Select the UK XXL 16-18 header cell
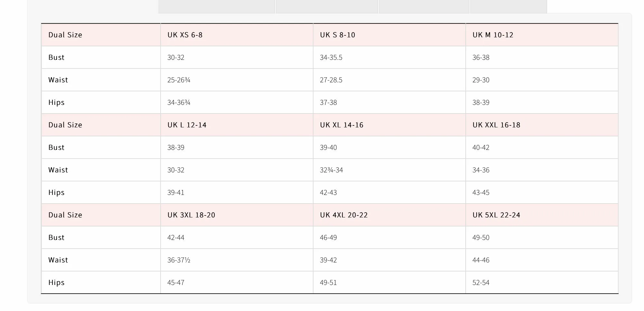The width and height of the screenshot is (644, 311). [542, 125]
